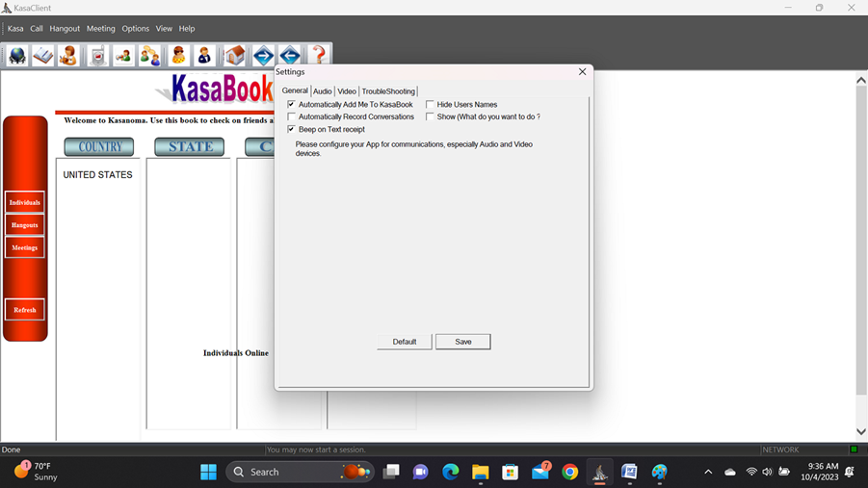
Task: Open the video chat taskbar icon
Action: tap(421, 472)
